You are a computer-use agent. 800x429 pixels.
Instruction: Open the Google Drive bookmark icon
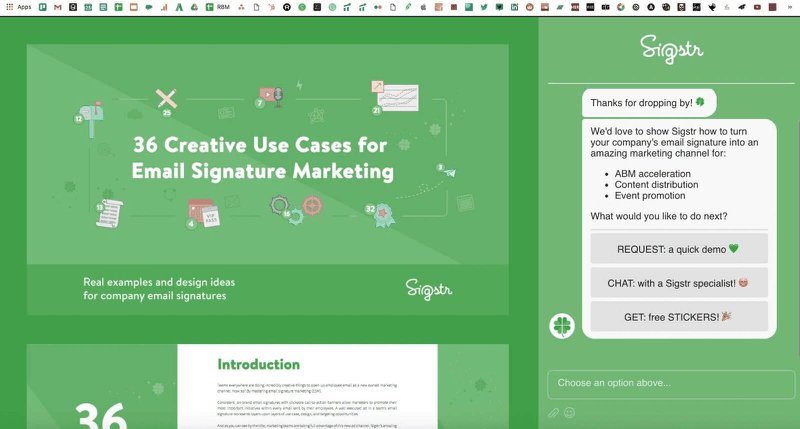pyautogui.click(x=194, y=7)
